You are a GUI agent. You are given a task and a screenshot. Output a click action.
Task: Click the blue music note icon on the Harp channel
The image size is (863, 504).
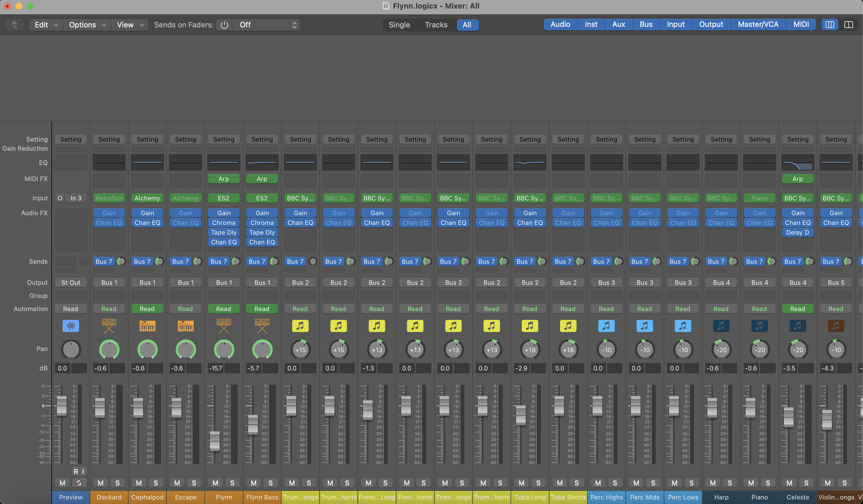point(721,325)
